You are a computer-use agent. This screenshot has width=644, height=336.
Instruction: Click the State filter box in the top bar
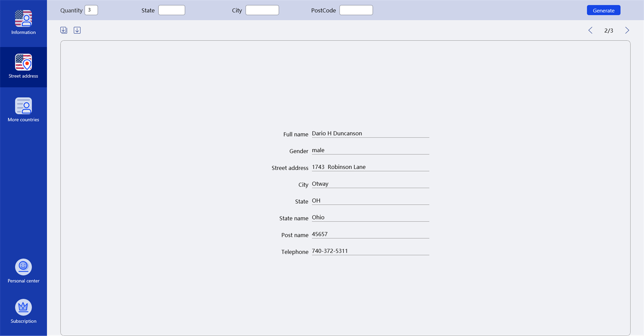pyautogui.click(x=172, y=10)
